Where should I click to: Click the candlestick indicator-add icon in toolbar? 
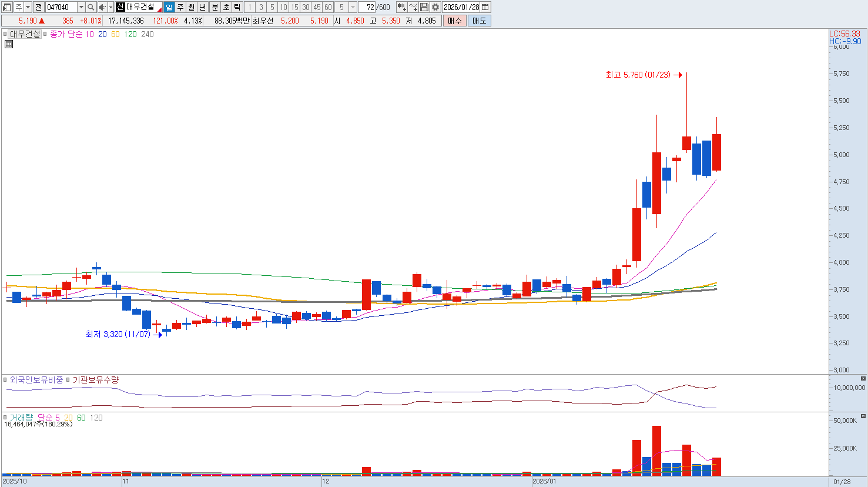pos(401,7)
